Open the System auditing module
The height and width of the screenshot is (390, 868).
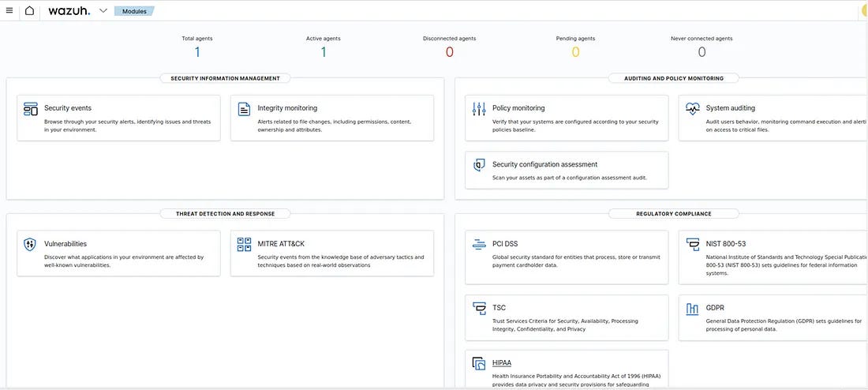click(773, 118)
